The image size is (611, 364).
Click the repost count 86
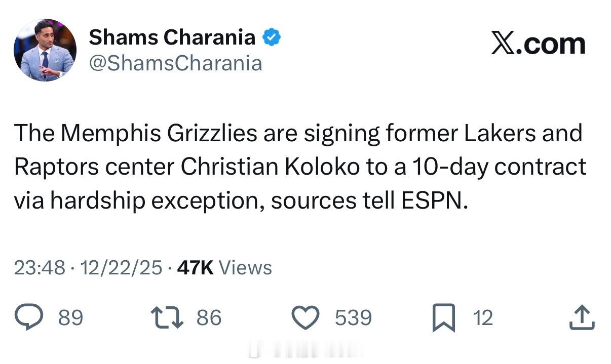[209, 318]
